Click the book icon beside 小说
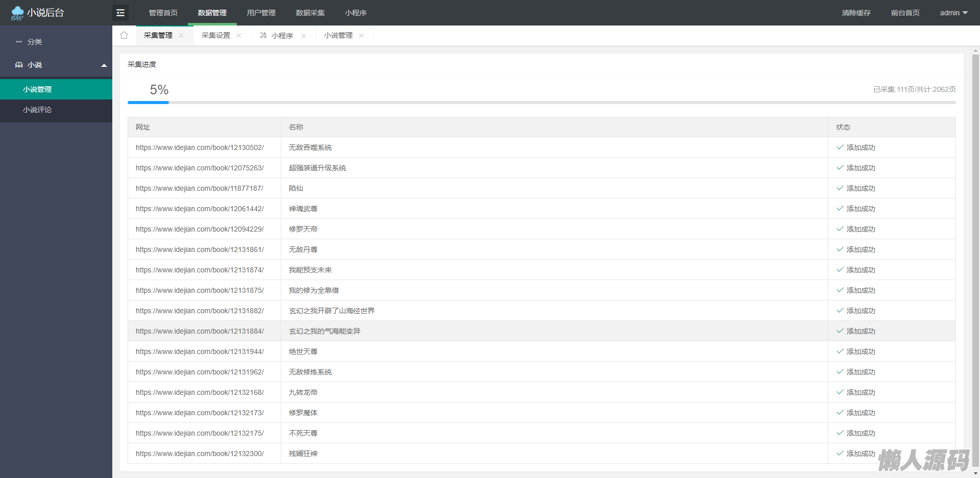 pyautogui.click(x=19, y=65)
